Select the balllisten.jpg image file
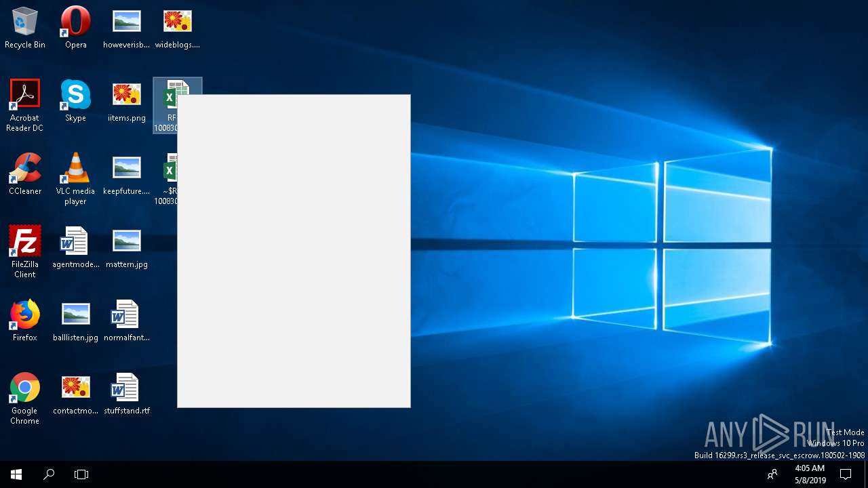The width and height of the screenshot is (868, 488). click(75, 321)
